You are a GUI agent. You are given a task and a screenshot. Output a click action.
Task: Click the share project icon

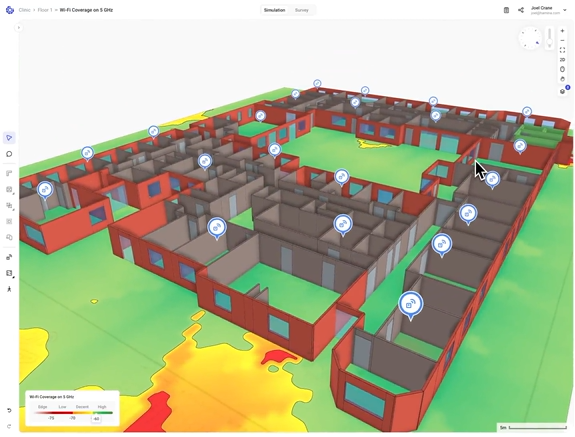click(521, 10)
